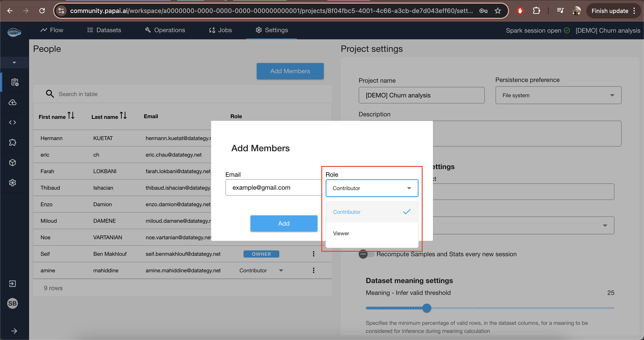The image size is (644, 340).
Task: Click the Add Members blue button
Action: click(290, 71)
